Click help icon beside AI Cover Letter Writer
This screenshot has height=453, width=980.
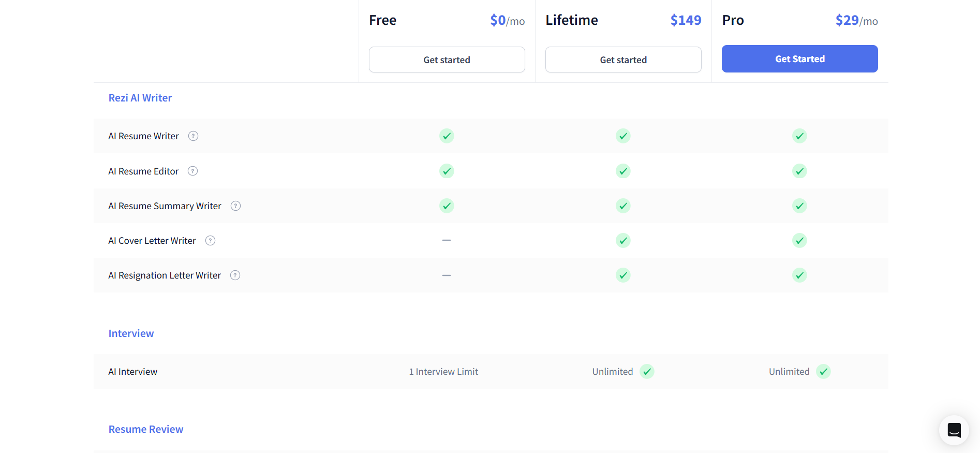click(210, 240)
